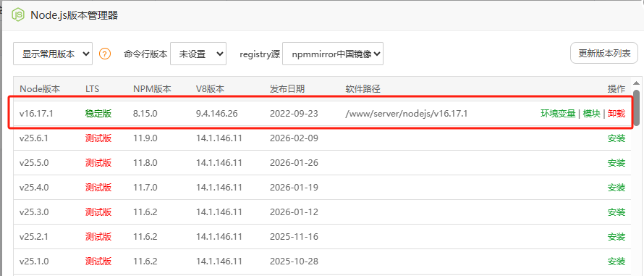Click NPM version 11.9.0

[x=145, y=138]
